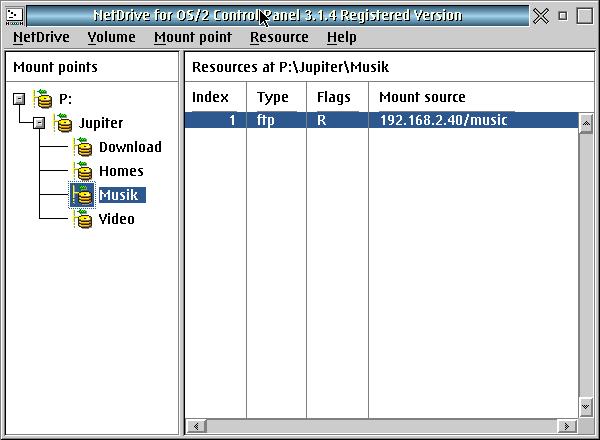Open the Volume menu

pyautogui.click(x=111, y=37)
